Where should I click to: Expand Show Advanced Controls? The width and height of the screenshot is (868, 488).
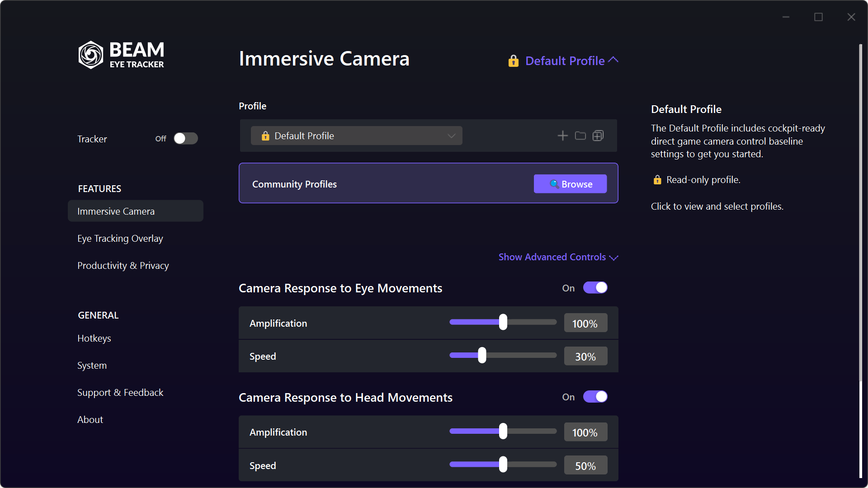[558, 257]
